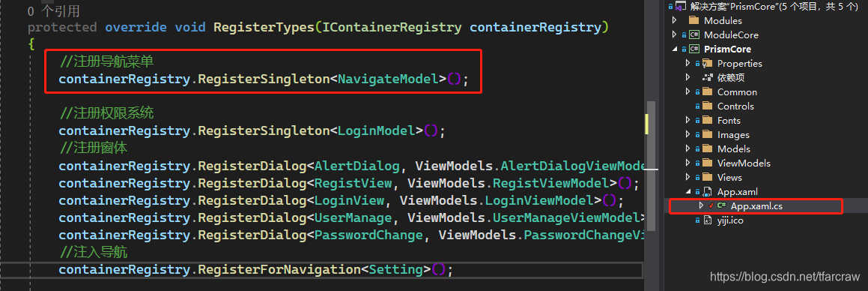The width and height of the screenshot is (868, 291).
Task: Select the 依赖项 tree label
Action: (731, 77)
